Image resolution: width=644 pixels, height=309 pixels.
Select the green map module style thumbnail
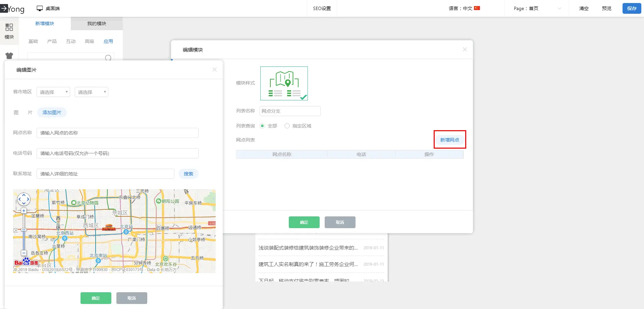click(x=284, y=83)
